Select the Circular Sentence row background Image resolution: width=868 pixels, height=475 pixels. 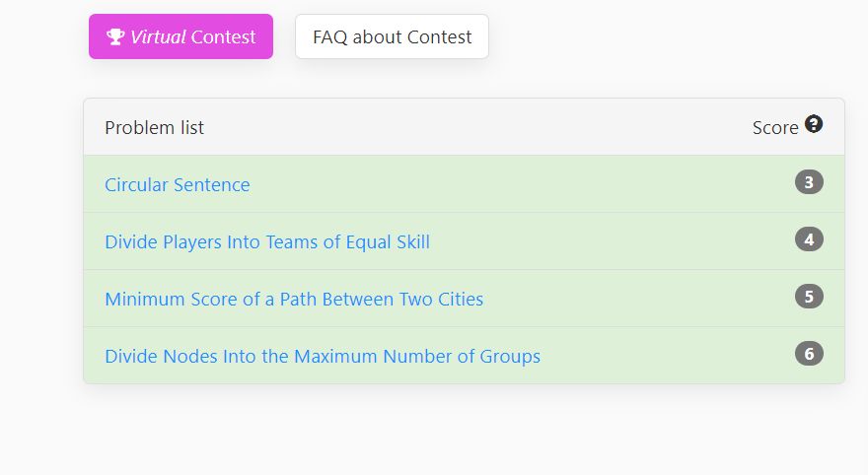tap(464, 184)
